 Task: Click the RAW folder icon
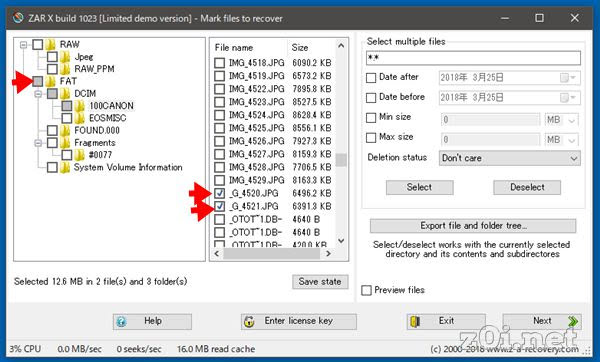[x=51, y=44]
